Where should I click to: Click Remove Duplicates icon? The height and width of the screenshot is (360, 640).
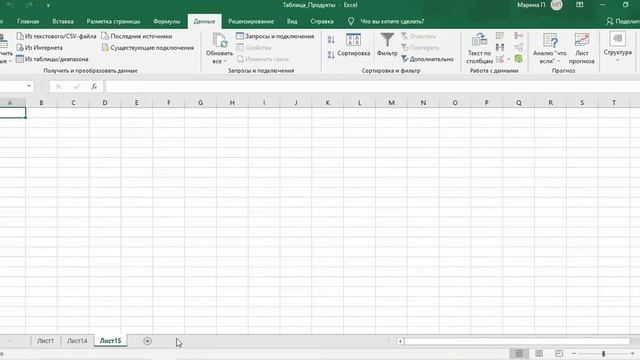pyautogui.click(x=500, y=47)
